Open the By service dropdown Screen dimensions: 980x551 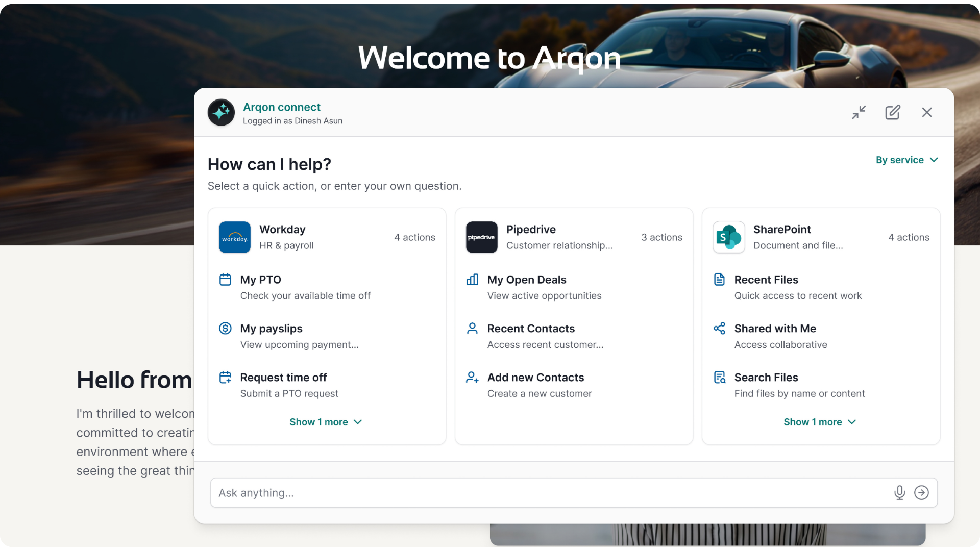pos(906,160)
